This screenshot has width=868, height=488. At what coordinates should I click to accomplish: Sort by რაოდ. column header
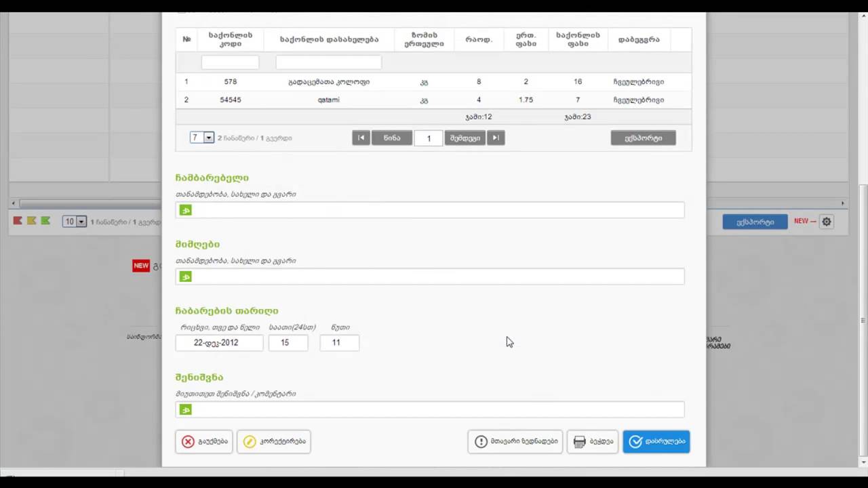pyautogui.click(x=479, y=39)
